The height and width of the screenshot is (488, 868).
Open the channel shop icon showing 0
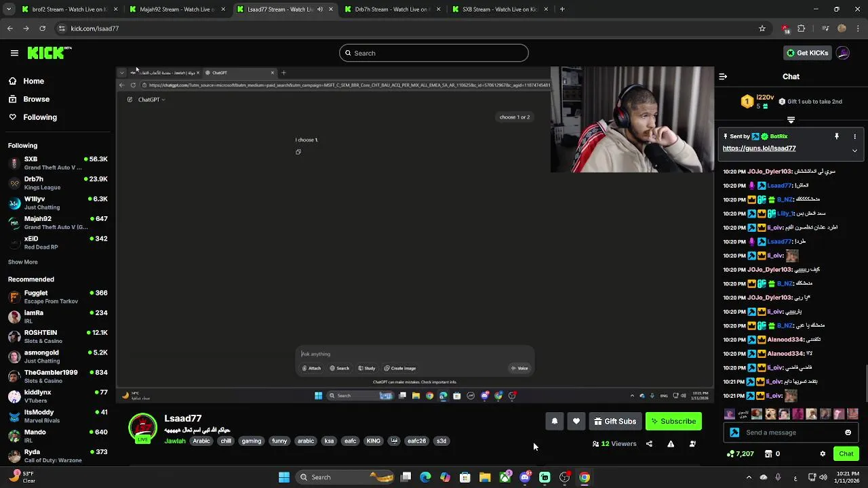[x=772, y=453]
